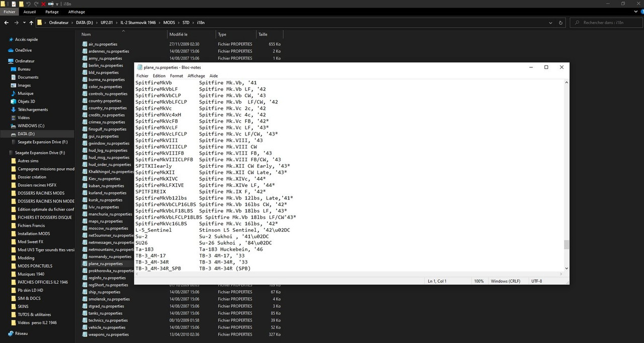The height and width of the screenshot is (343, 644).
Task: Click in the Rechercher dans i18n box
Action: (x=606, y=23)
